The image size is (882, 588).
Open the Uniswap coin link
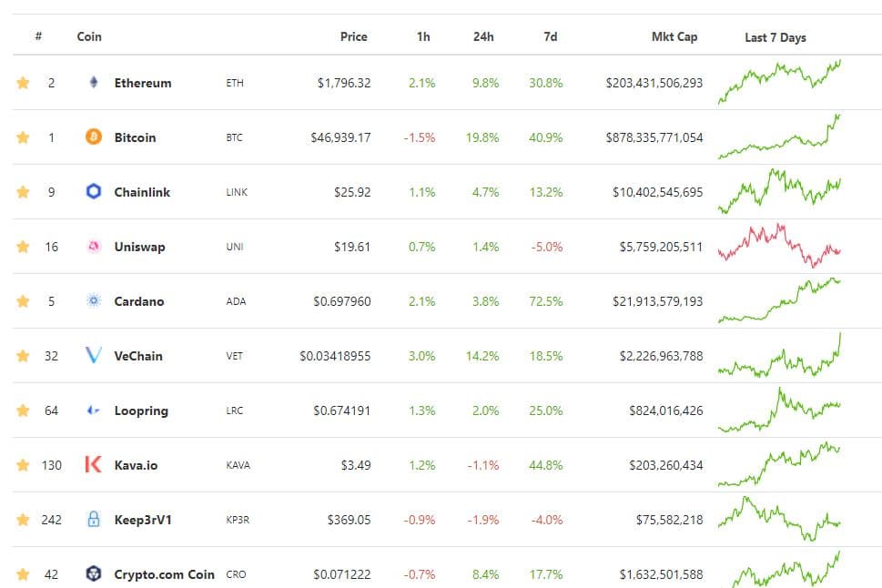click(x=139, y=247)
